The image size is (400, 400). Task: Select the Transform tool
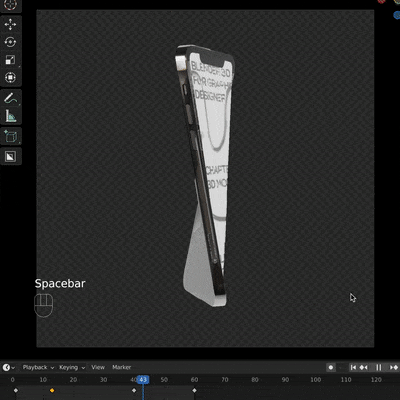click(10, 78)
